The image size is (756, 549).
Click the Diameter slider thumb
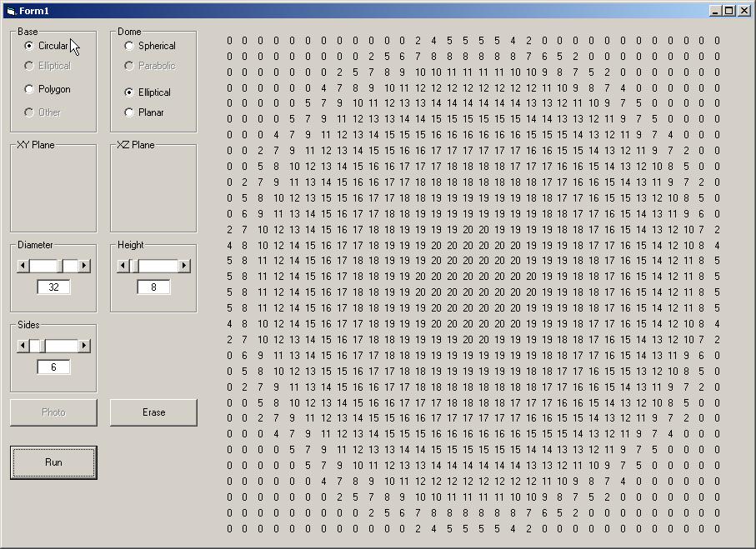(x=60, y=266)
